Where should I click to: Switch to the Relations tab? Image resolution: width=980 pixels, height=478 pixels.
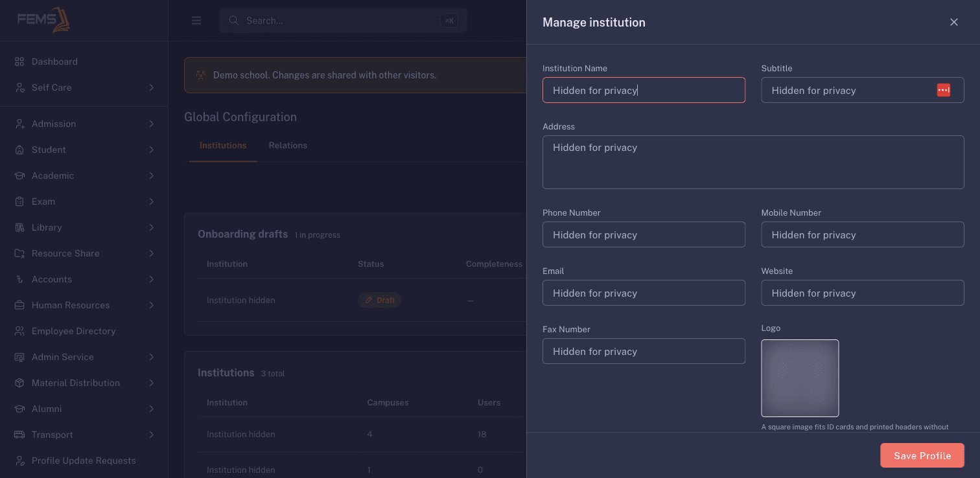click(288, 145)
